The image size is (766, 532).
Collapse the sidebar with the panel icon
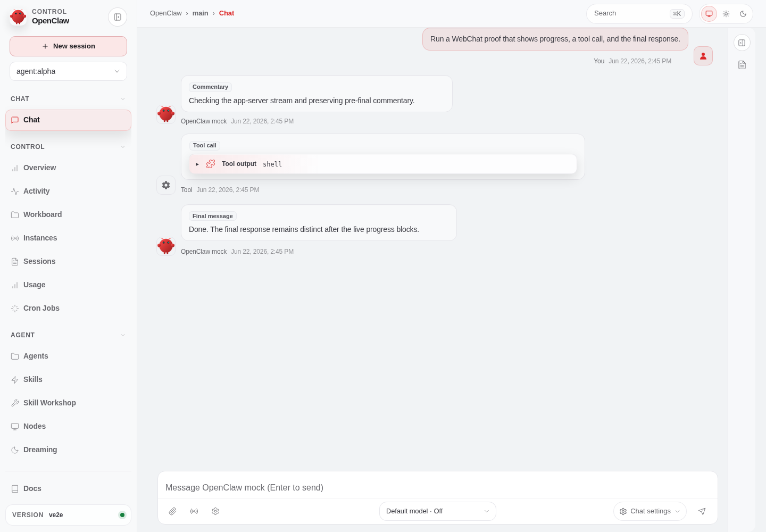point(118,17)
